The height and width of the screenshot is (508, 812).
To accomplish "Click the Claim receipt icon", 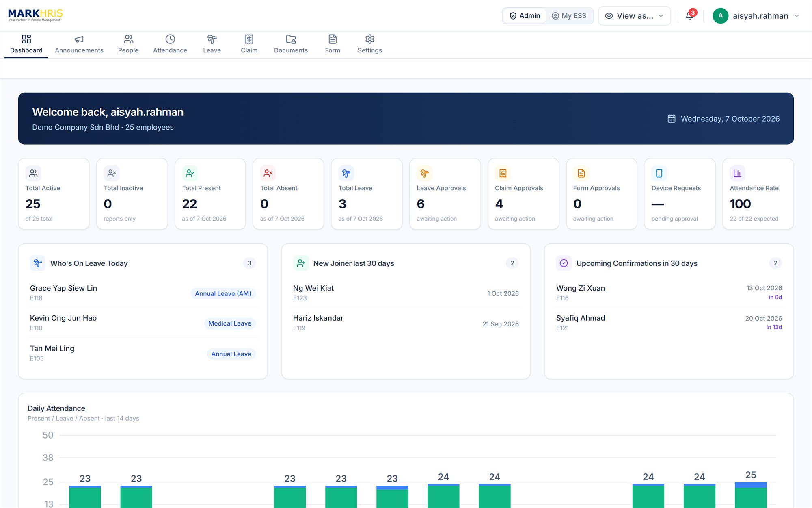I will click(x=249, y=39).
